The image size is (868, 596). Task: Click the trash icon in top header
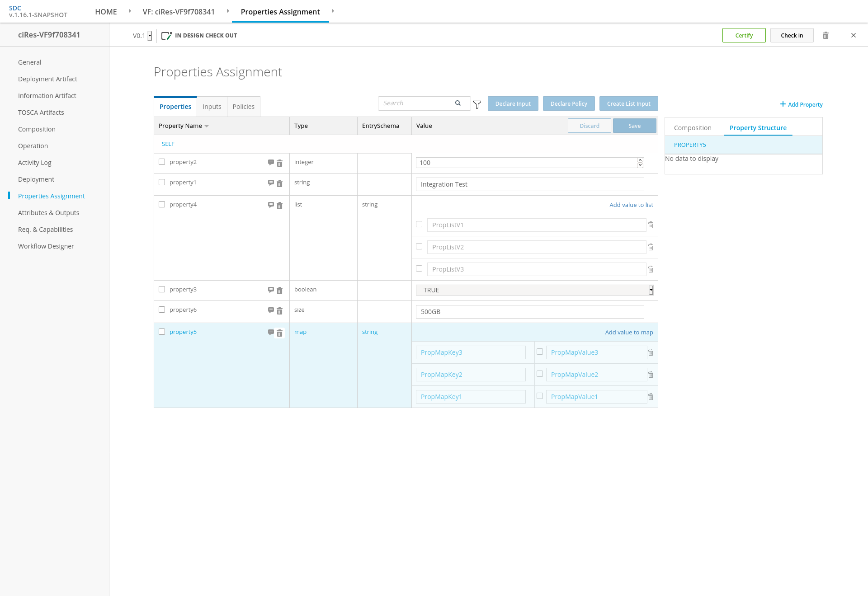tap(826, 35)
